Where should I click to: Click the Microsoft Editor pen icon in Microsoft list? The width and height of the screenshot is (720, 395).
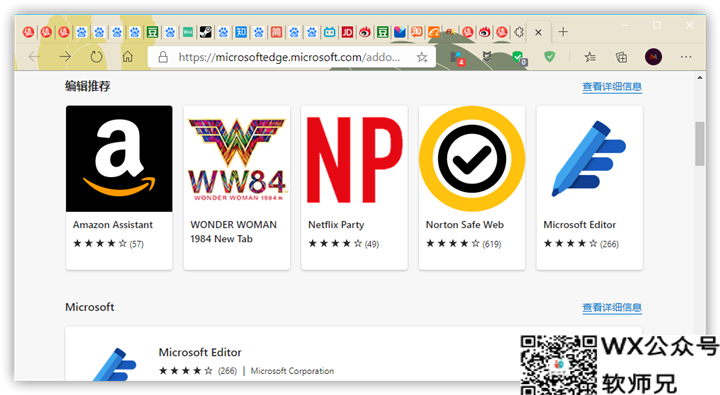click(x=115, y=365)
